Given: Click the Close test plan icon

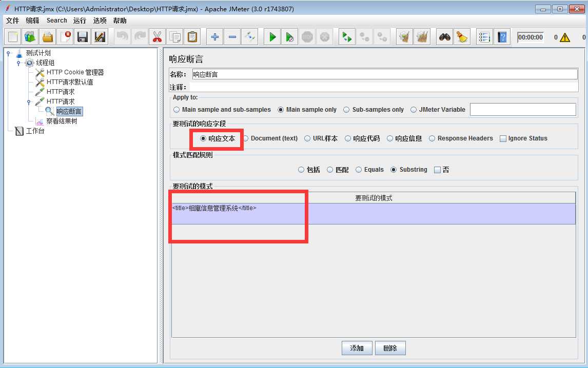Looking at the screenshot, I should point(65,37).
